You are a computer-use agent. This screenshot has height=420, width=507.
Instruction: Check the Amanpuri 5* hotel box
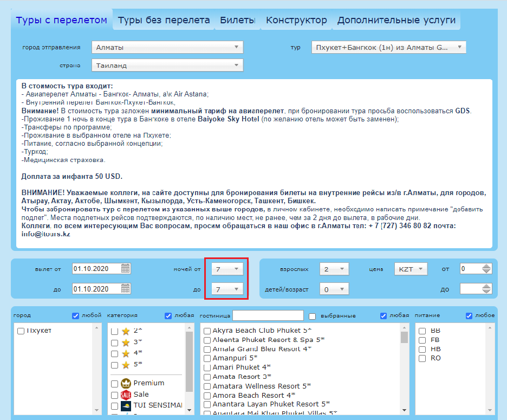coord(207,358)
